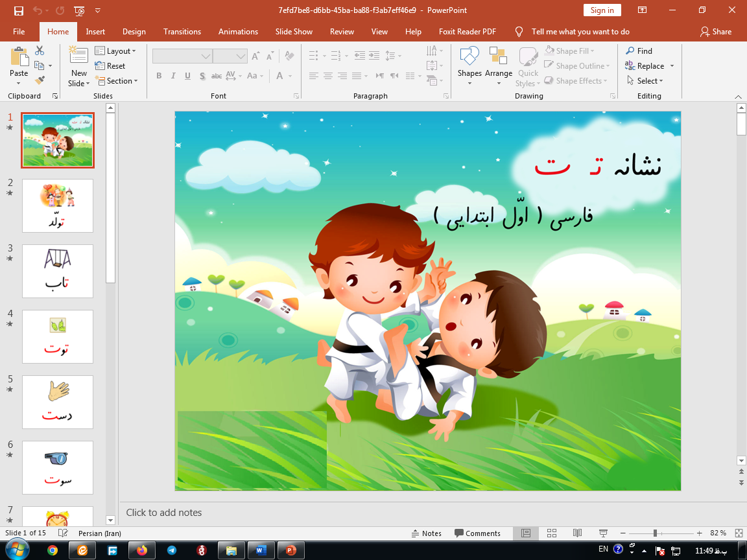747x560 pixels.
Task: Click the Strikethrough icon
Action: [216, 76]
